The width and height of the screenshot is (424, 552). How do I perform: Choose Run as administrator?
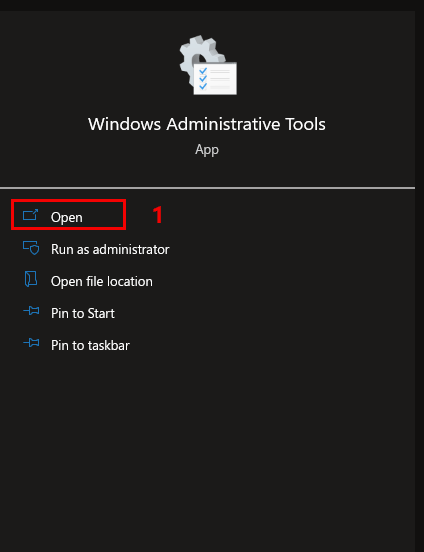110,249
